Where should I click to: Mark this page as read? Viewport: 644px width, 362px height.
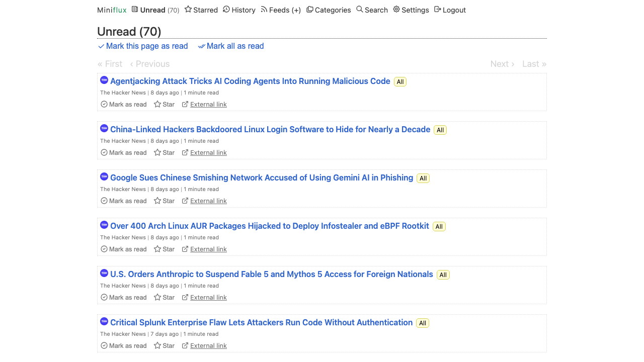143,46
